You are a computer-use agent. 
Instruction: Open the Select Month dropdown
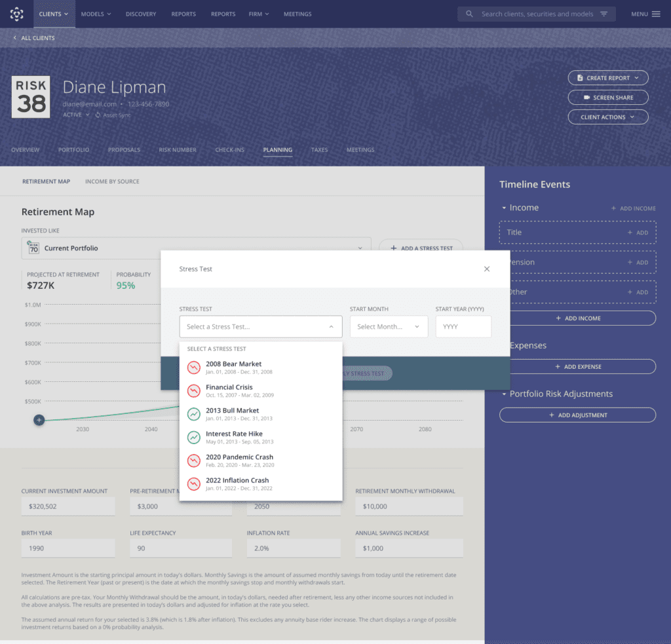point(389,326)
